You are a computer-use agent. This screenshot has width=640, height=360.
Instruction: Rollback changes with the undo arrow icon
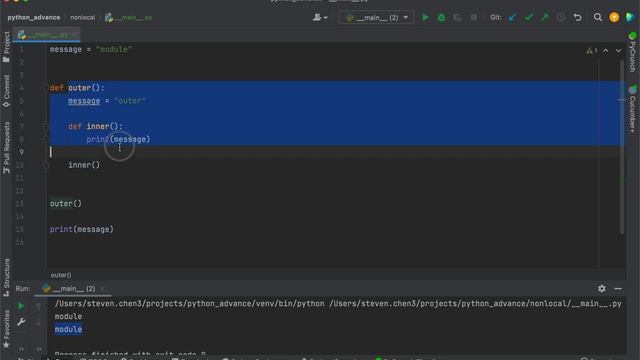coord(578,18)
